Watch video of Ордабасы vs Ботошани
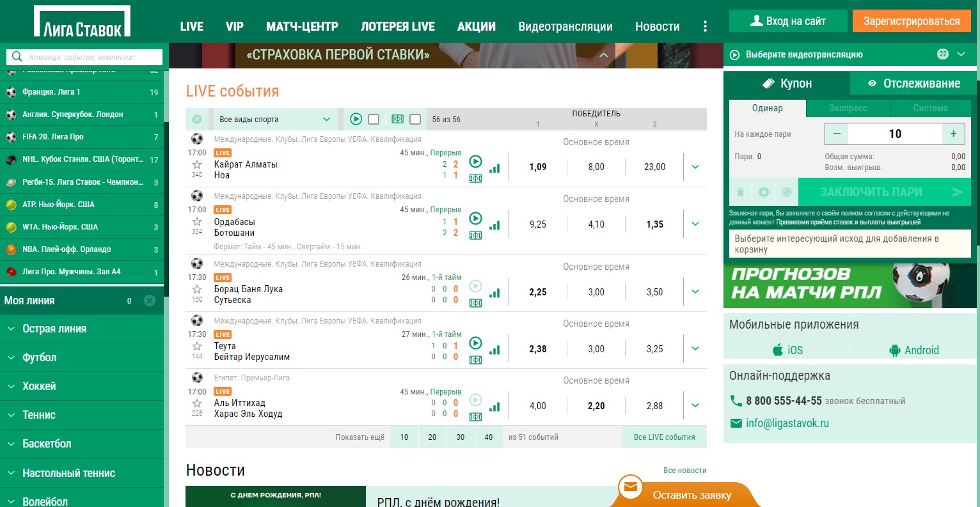The image size is (980, 507). [475, 218]
